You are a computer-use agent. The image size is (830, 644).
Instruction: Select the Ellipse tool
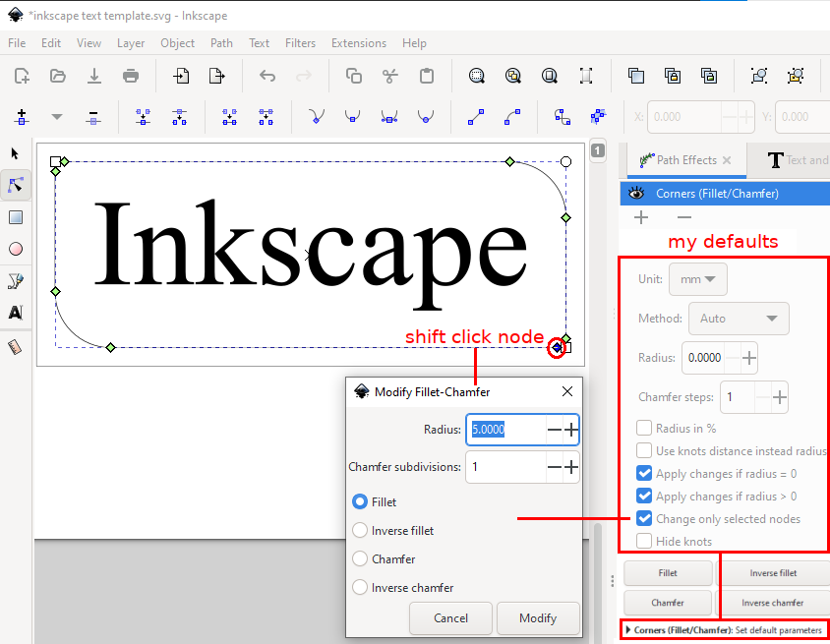[x=16, y=249]
